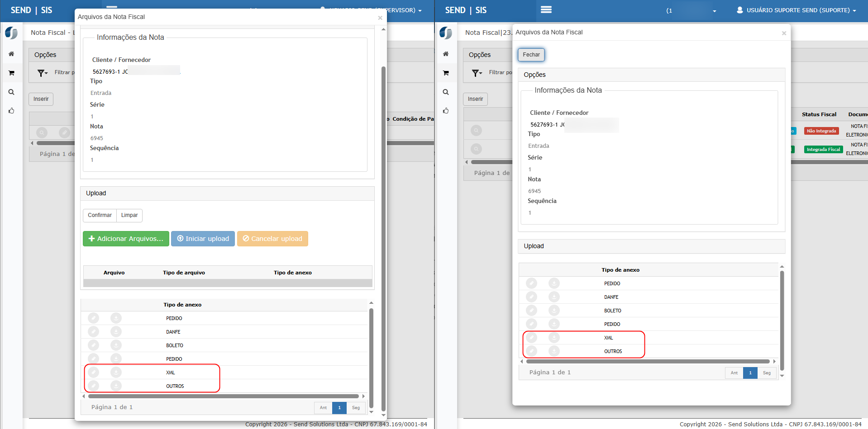This screenshot has height=429, width=868.
Task: Edit the OUTROS attachment in the left dialog
Action: coord(93,386)
